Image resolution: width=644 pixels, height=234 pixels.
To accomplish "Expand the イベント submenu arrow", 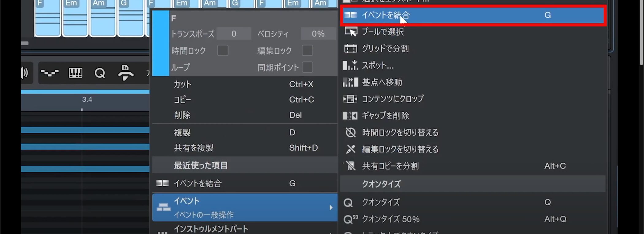I will pos(331,208).
